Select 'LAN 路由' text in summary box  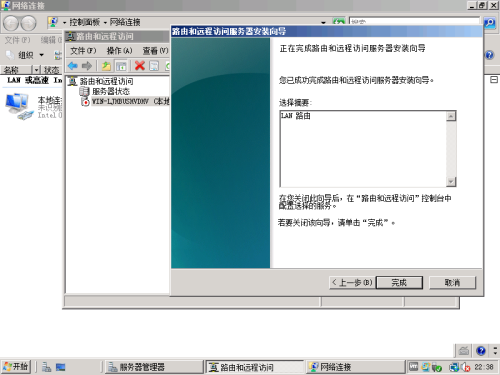click(x=296, y=116)
